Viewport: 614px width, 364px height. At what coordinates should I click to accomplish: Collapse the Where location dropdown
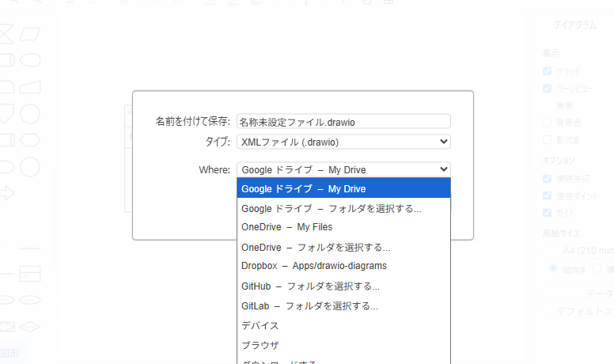tap(343, 169)
